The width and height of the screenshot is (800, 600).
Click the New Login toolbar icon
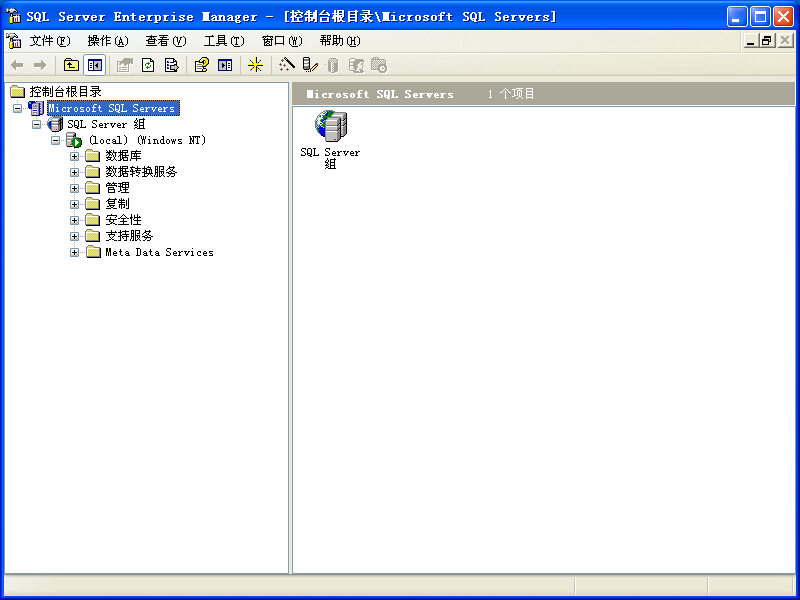(x=356, y=65)
